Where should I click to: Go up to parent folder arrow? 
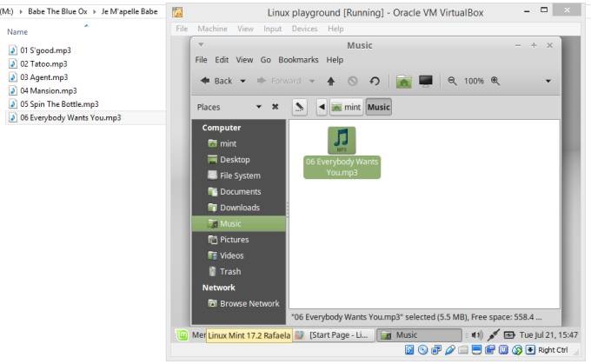[x=331, y=81]
